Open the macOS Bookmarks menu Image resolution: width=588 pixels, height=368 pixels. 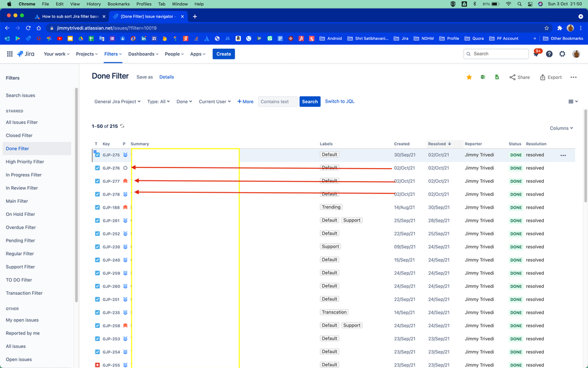click(118, 4)
